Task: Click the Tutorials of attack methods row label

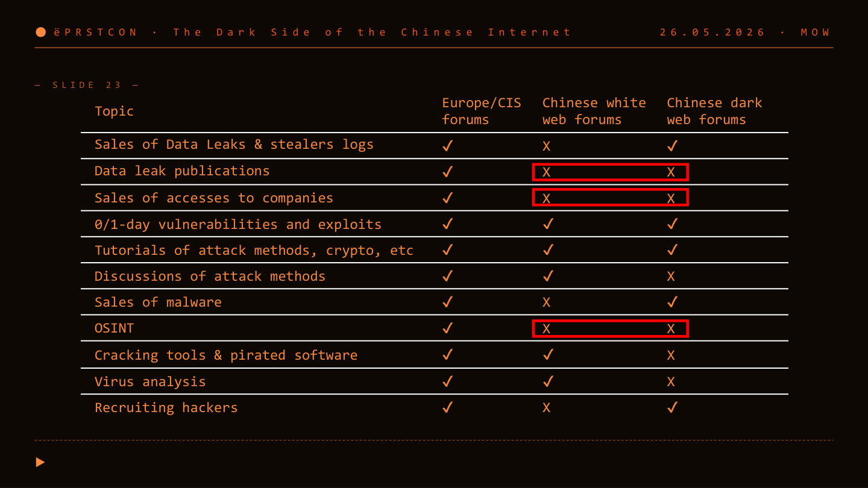Action: (254, 251)
